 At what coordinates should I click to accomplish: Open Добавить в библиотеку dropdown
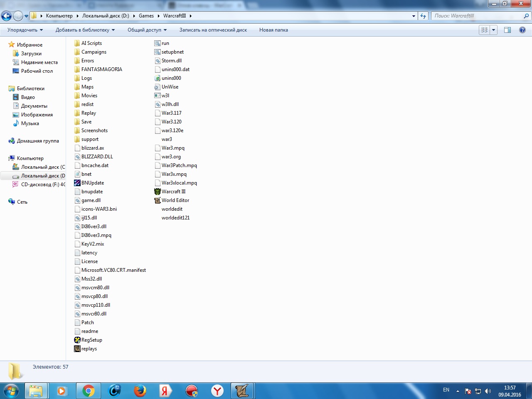85,30
